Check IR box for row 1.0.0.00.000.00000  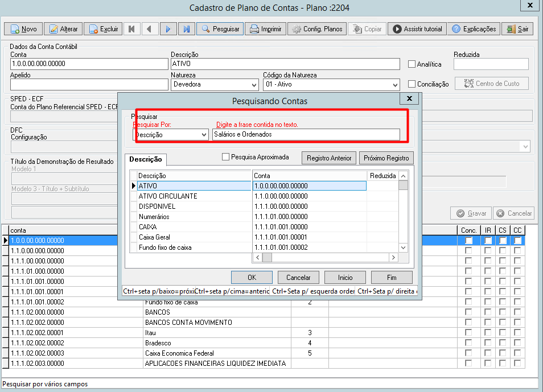[488, 240]
